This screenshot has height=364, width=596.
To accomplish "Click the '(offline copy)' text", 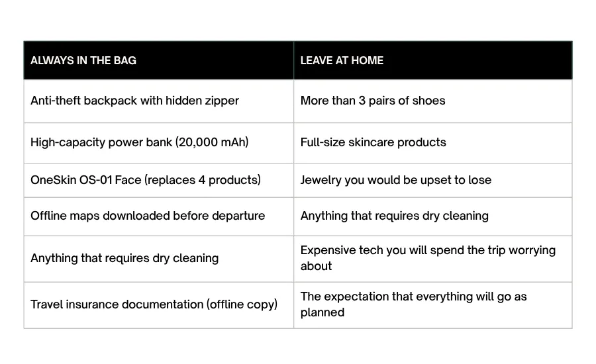I will tap(242, 304).
